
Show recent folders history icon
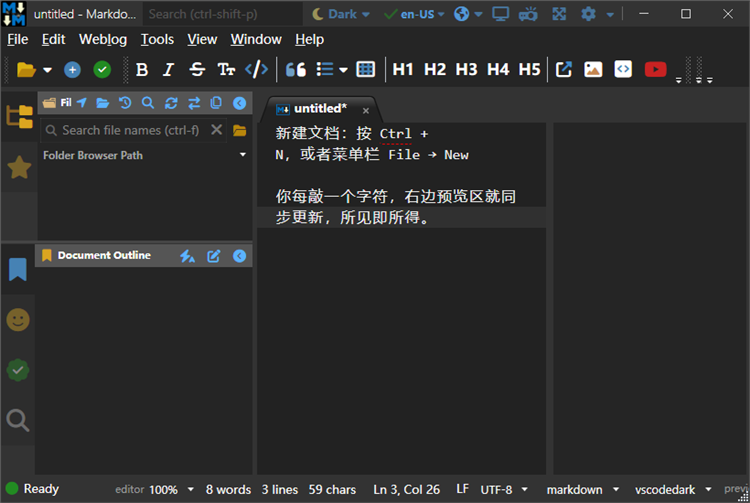(125, 103)
